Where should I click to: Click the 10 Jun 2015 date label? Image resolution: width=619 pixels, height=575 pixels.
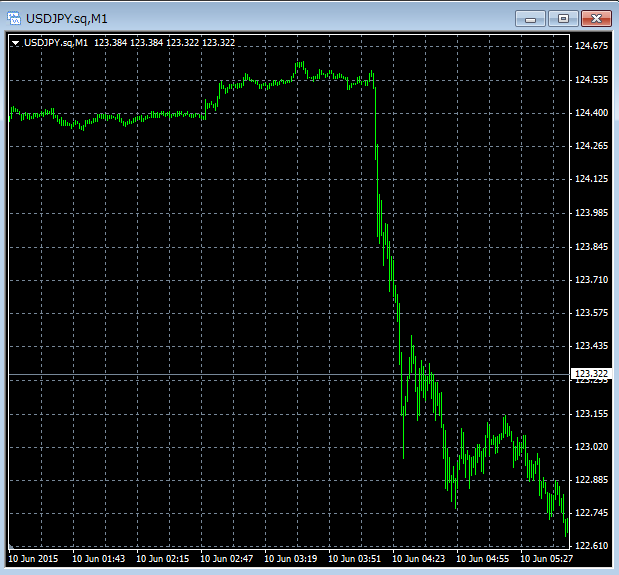pos(35,560)
